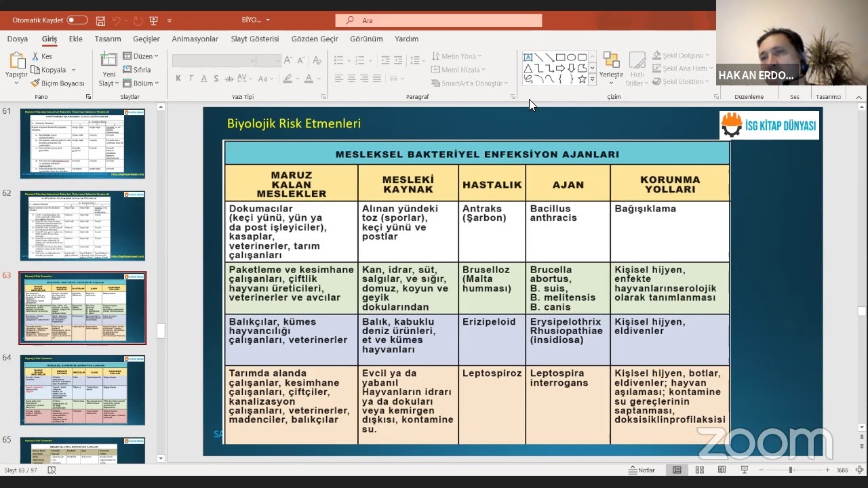868x488 pixels.
Task: Select the star shape in gallery
Action: tap(582, 79)
